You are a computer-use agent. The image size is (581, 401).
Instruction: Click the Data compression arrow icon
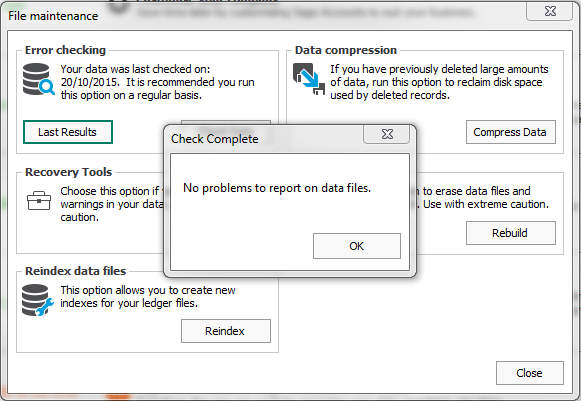pos(309,79)
